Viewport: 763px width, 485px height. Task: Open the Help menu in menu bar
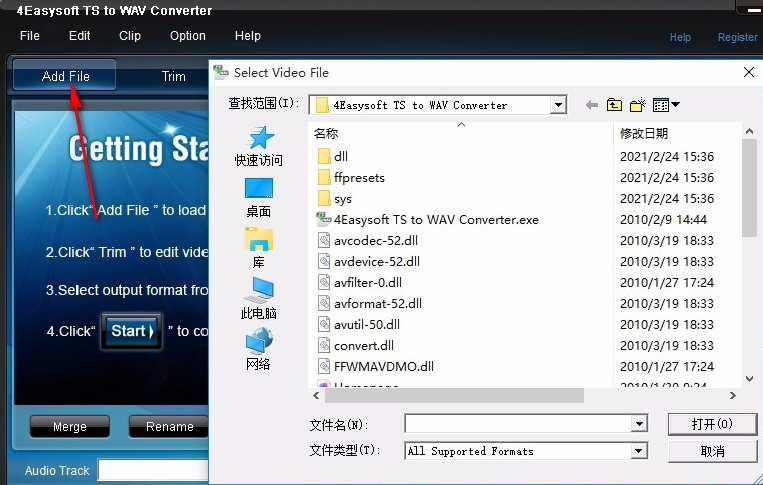point(248,36)
